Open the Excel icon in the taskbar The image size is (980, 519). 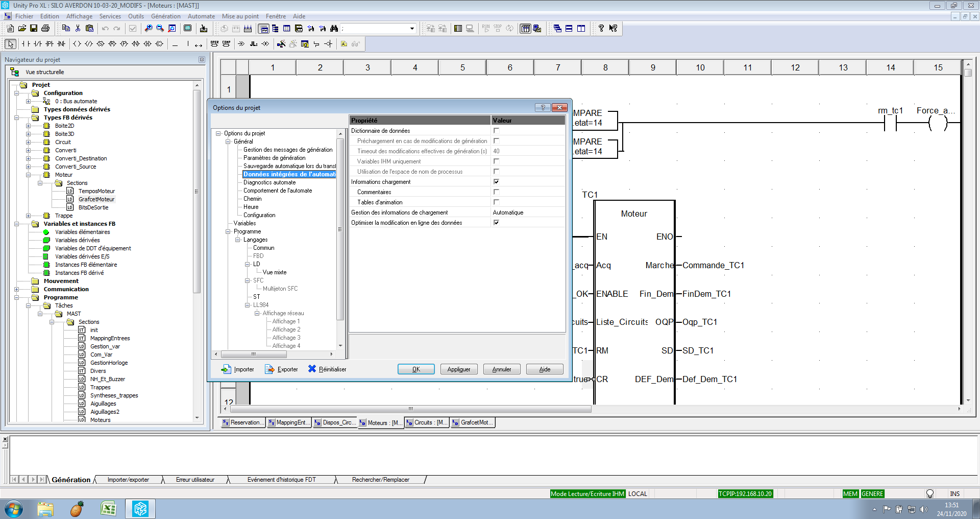pyautogui.click(x=108, y=509)
